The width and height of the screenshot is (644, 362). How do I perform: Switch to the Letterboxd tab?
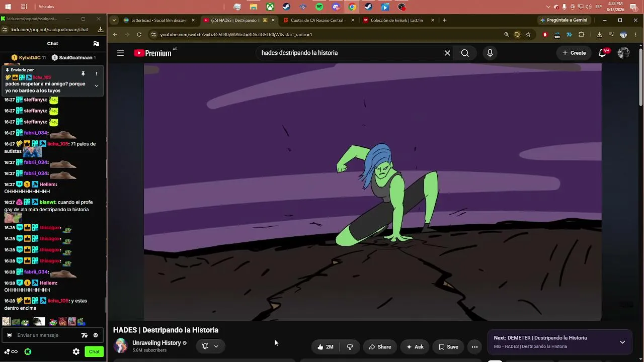pos(159,21)
